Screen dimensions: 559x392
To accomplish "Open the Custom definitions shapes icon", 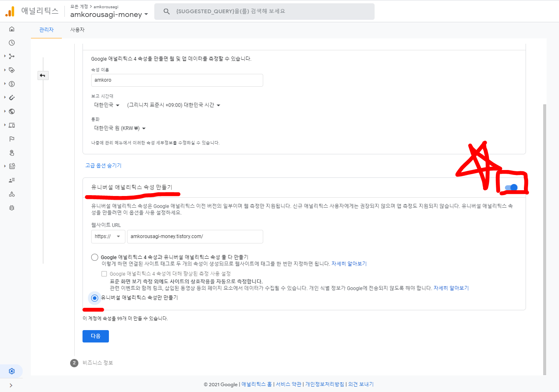I will (x=12, y=194).
